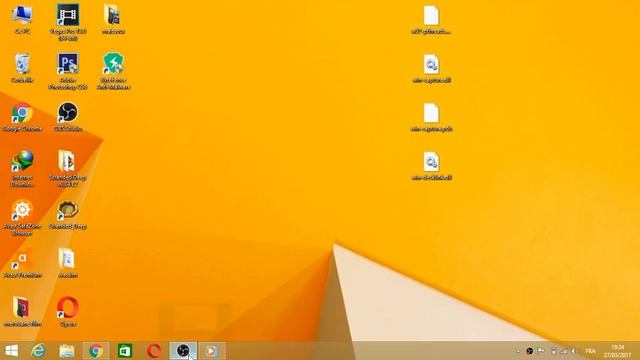The image size is (640, 360).
Task: Open the green shield lightning-bolt shortcut
Action: (x=113, y=64)
